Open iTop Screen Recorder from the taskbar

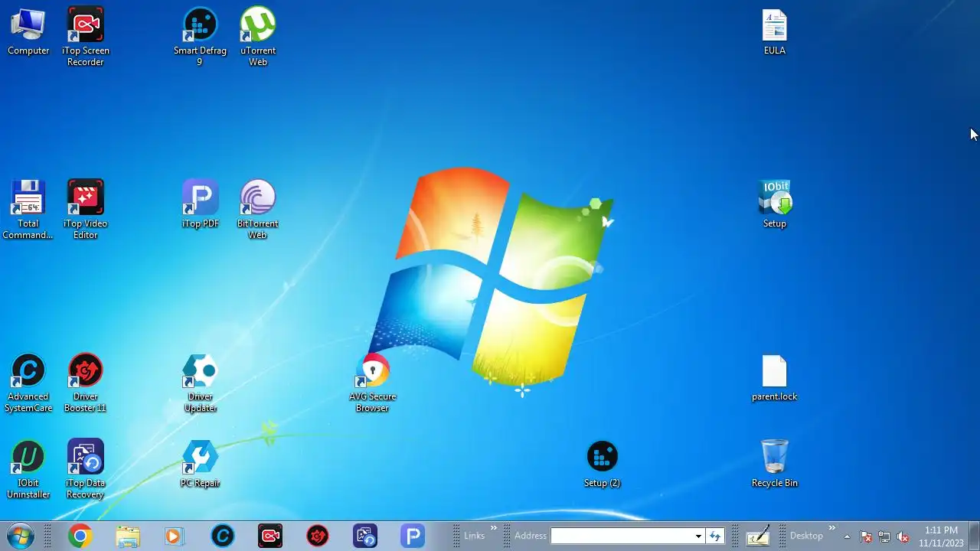click(270, 536)
